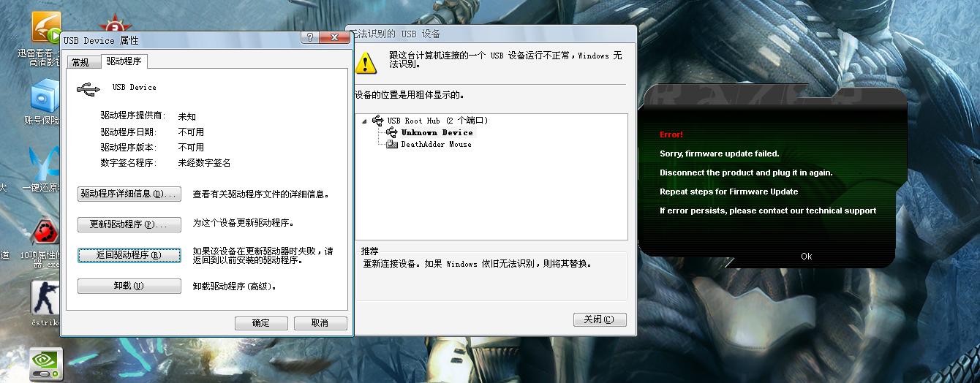
Task: Switch to the 常规 tab
Action: pos(80,63)
